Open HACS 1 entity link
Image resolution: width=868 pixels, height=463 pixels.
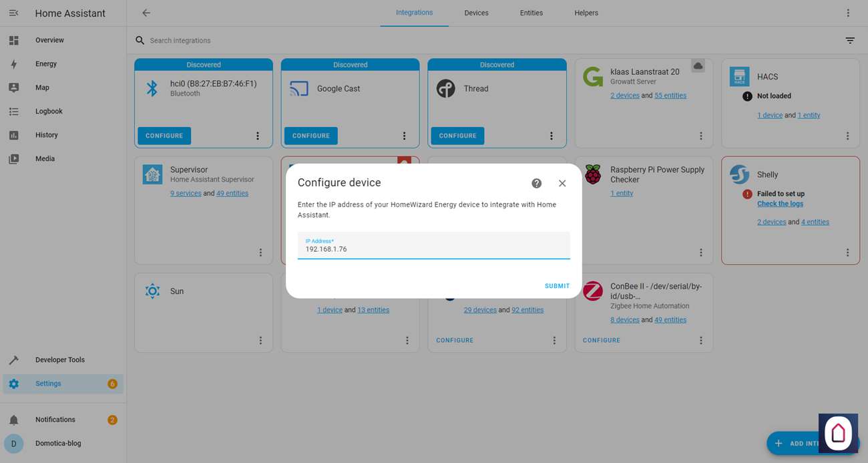tap(809, 116)
